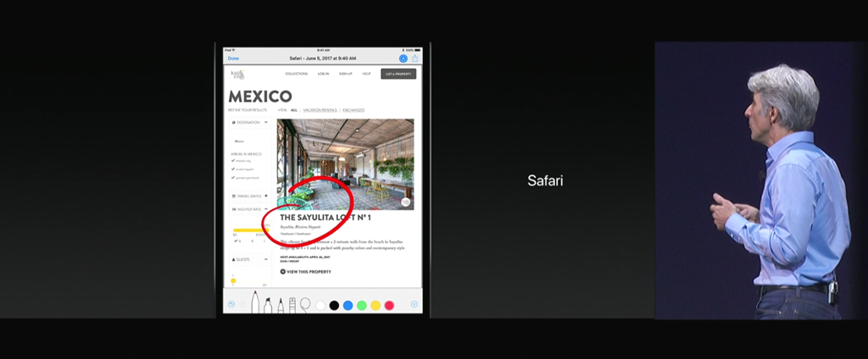Image resolution: width=868 pixels, height=359 pixels.
Task: Click the kid & coe site logo
Action: (237, 75)
